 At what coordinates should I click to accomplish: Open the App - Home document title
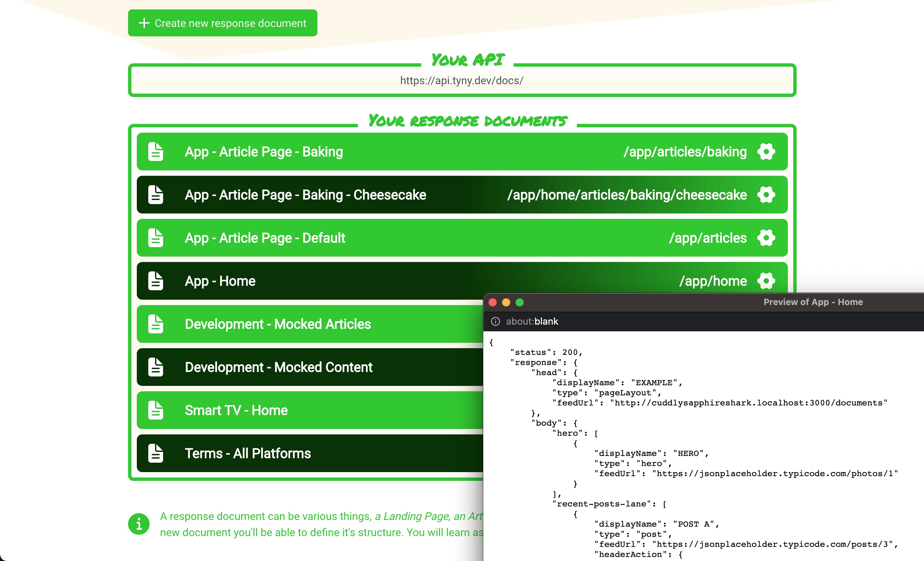click(220, 281)
